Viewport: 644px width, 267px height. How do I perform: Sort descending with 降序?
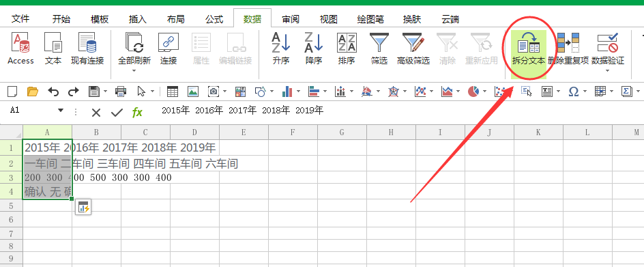point(314,48)
